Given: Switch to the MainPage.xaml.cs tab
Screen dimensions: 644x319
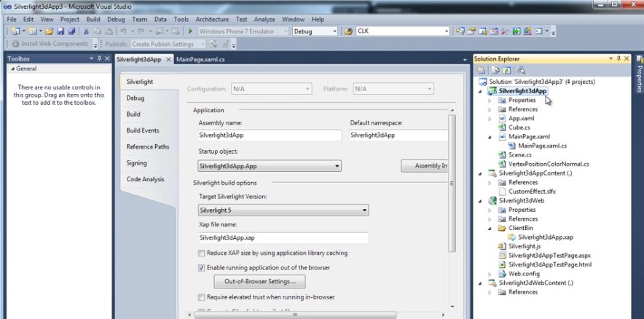Looking at the screenshot, I should point(200,60).
